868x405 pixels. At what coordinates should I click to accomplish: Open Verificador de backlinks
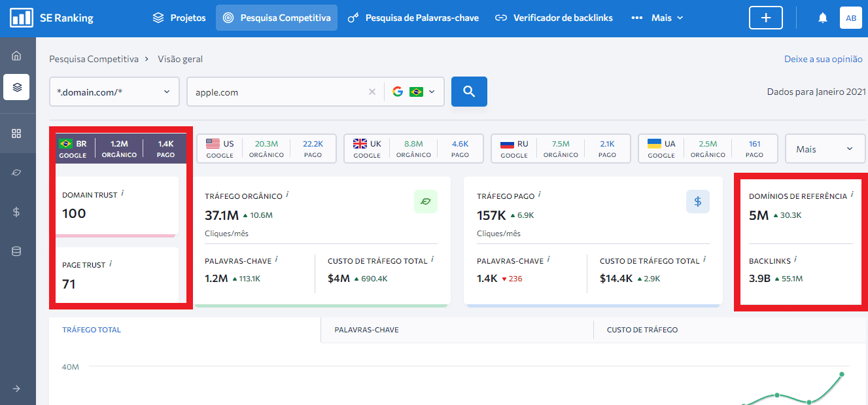point(554,18)
